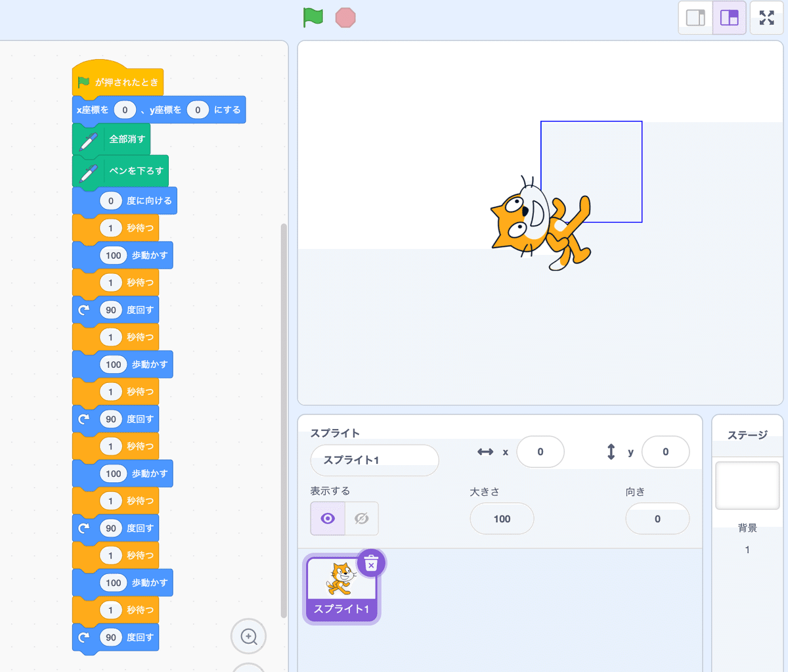This screenshot has width=788, height=672.
Task: Zoom in the code workspace
Action: (x=249, y=636)
